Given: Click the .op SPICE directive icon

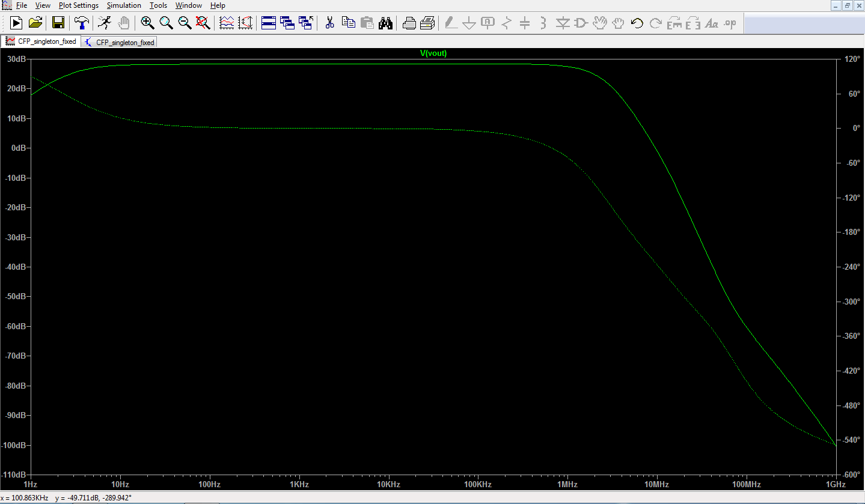Looking at the screenshot, I should 730,23.
